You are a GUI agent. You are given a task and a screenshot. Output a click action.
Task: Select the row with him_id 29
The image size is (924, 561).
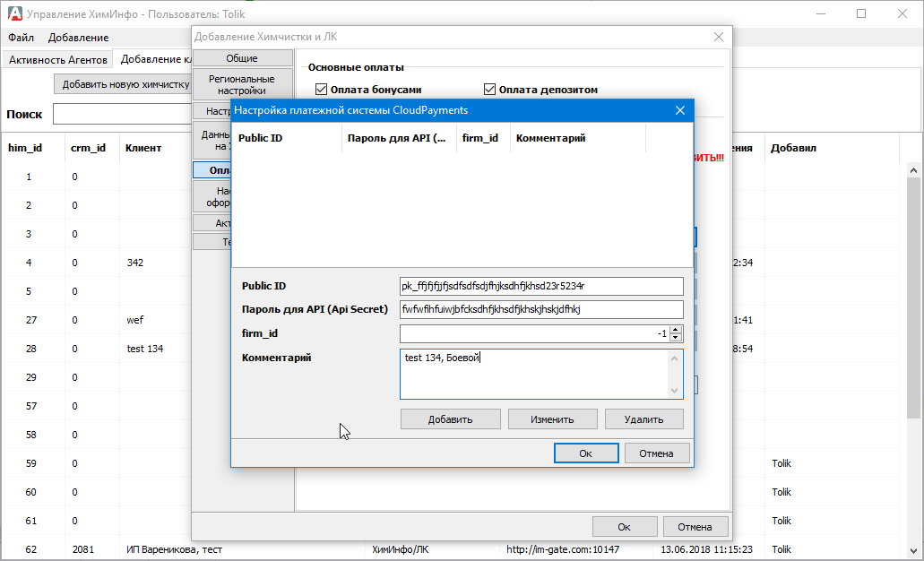(31, 377)
